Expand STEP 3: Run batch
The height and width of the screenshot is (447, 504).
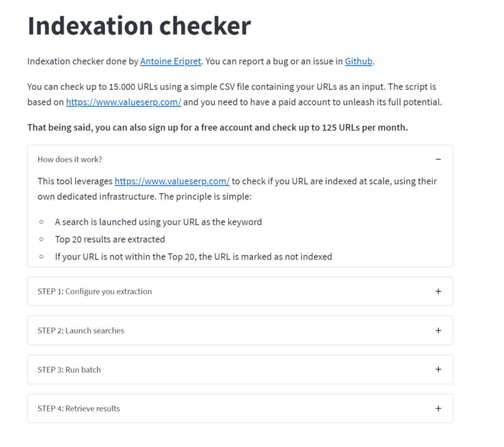[x=240, y=370]
